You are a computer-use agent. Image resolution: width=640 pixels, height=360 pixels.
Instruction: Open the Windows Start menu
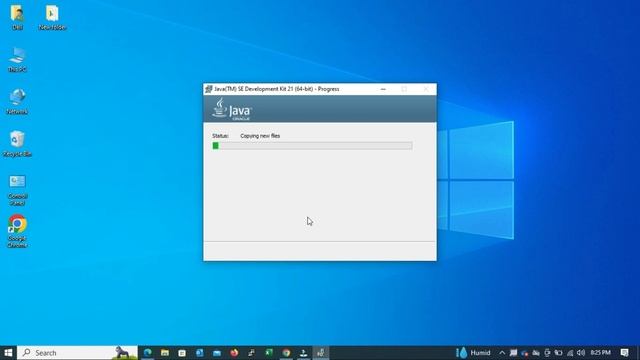(x=8, y=353)
